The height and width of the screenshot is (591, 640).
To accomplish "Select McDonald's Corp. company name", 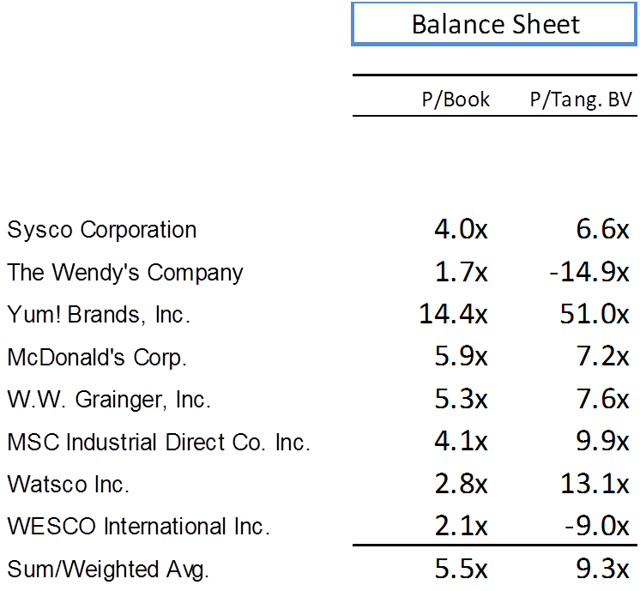I will tap(97, 358).
